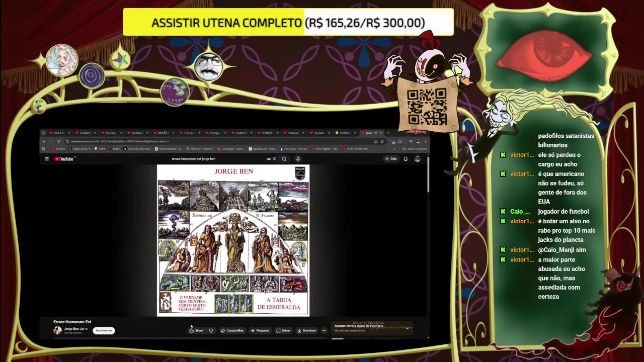This screenshot has height=362, width=644.
Task: Click the search field with 'errare humanum est jorge ben'
Action: point(219,159)
